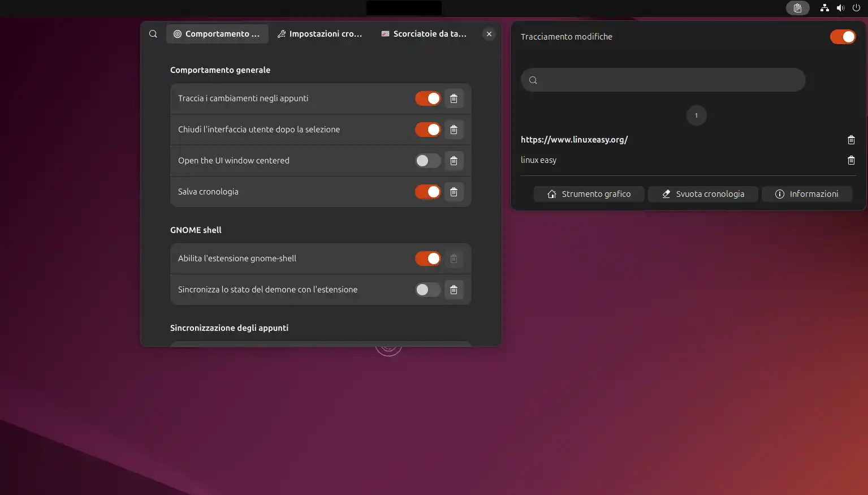The height and width of the screenshot is (495, 868).
Task: Enable 'Open the UI window centered'
Action: point(427,161)
